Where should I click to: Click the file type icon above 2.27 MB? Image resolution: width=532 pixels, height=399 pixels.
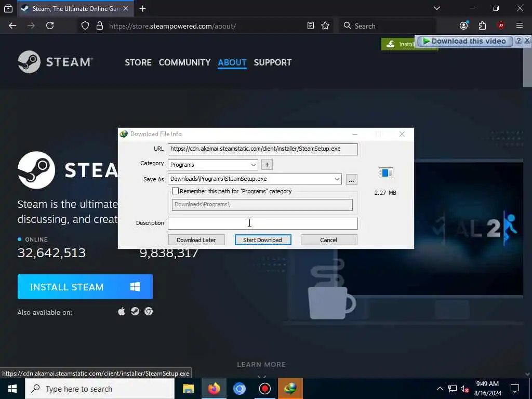[386, 173]
